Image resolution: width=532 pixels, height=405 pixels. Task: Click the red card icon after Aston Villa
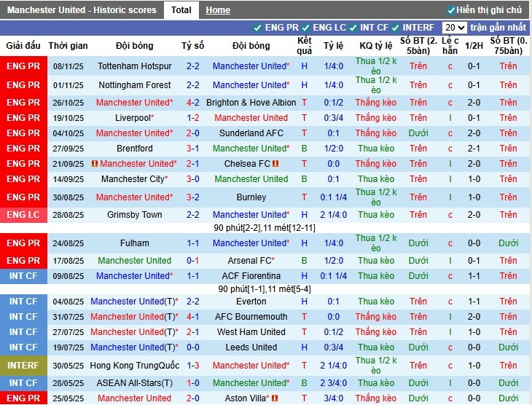[x=275, y=398]
